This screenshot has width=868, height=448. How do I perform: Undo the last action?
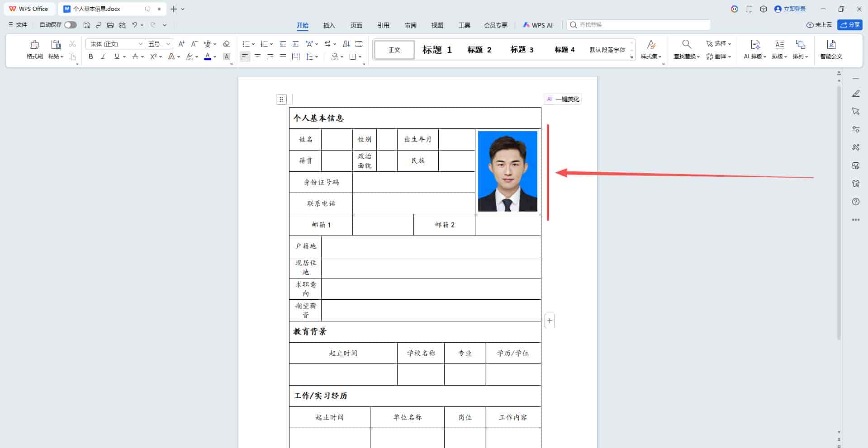pyautogui.click(x=134, y=25)
